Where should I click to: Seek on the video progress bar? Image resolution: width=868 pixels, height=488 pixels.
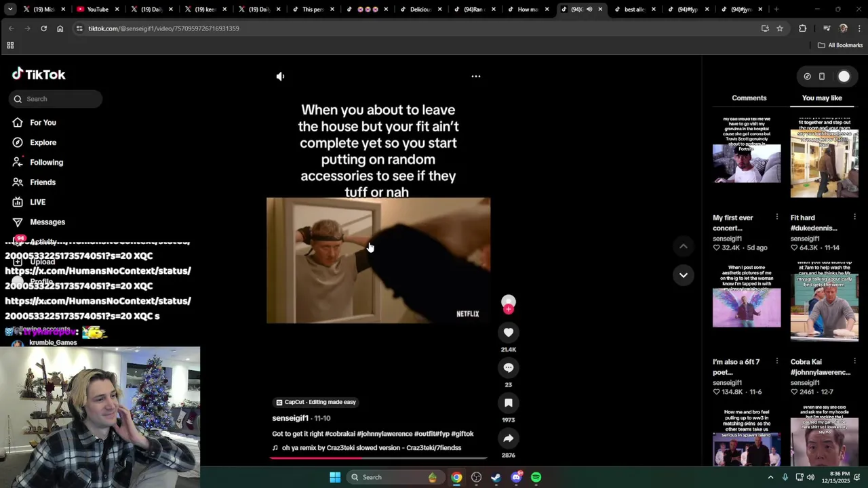point(378,458)
